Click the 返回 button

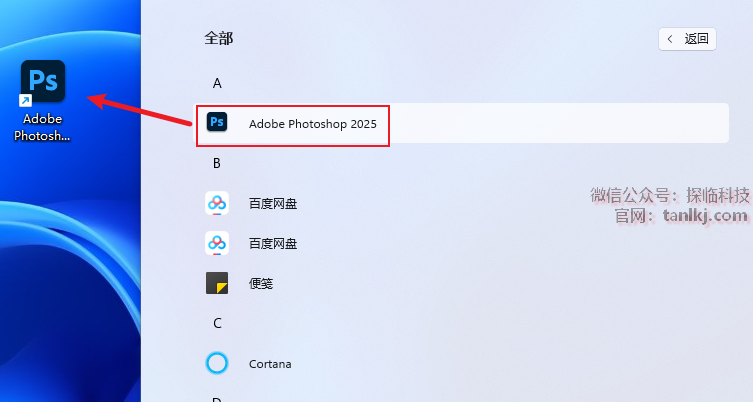point(687,39)
